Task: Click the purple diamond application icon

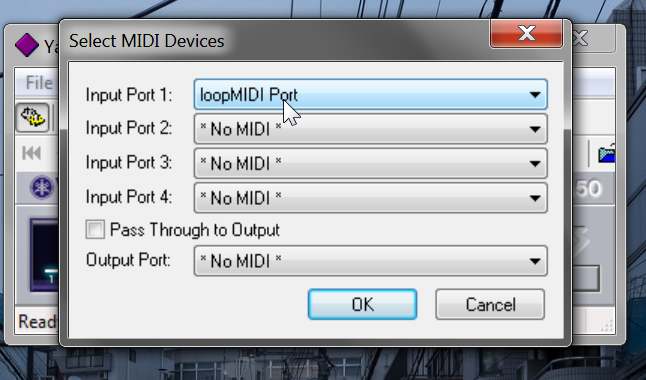Action: 27,45
